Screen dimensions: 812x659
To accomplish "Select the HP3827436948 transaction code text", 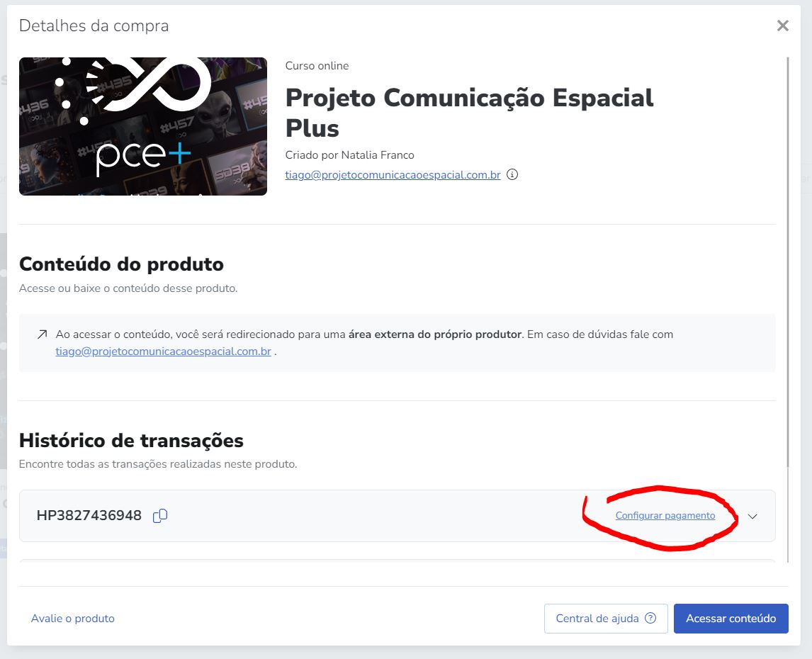I will coord(89,515).
